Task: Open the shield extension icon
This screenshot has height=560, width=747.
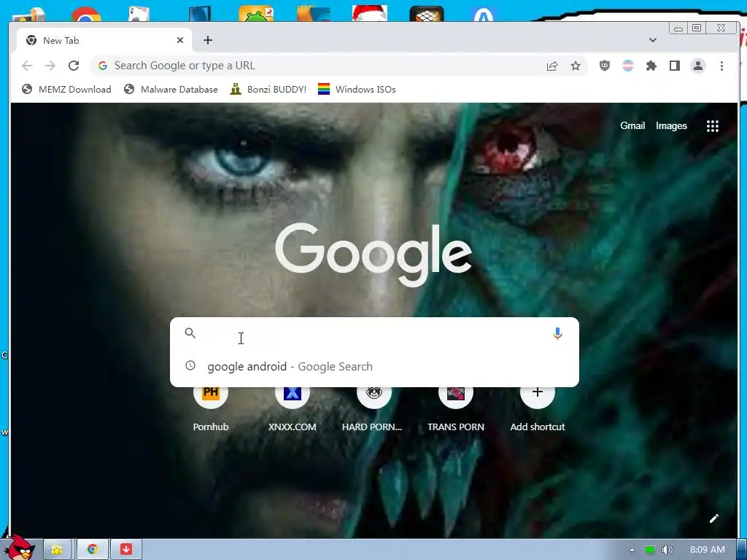Action: pos(605,66)
